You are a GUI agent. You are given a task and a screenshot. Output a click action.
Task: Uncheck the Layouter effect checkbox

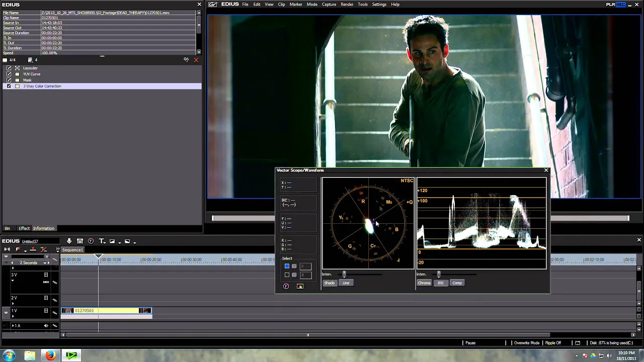point(9,68)
